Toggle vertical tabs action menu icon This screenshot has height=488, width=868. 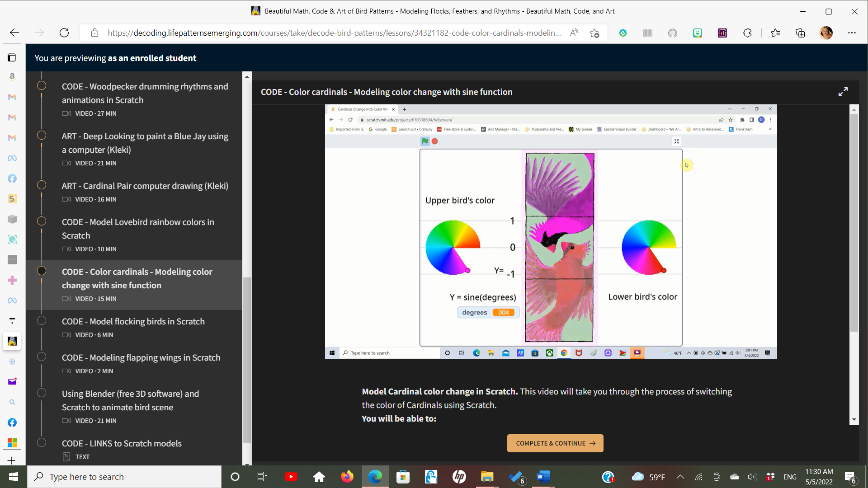coord(12,57)
